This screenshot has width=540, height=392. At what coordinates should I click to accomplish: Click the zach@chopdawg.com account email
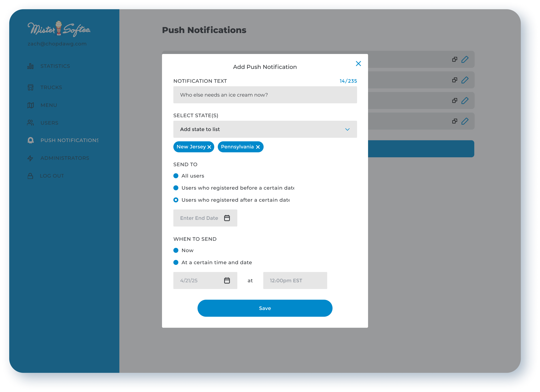pos(57,44)
